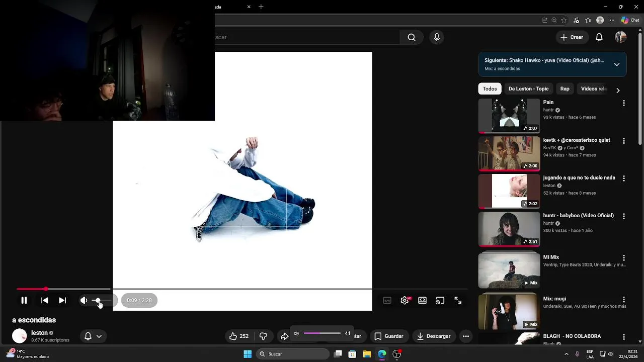644x362 pixels.
Task: Share the video with arrow icon
Action: click(x=284, y=336)
